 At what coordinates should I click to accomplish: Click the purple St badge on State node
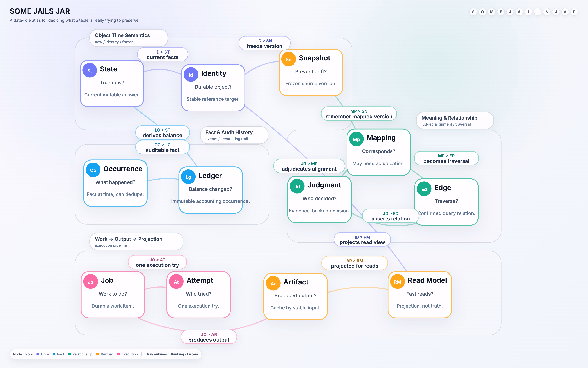(x=90, y=71)
